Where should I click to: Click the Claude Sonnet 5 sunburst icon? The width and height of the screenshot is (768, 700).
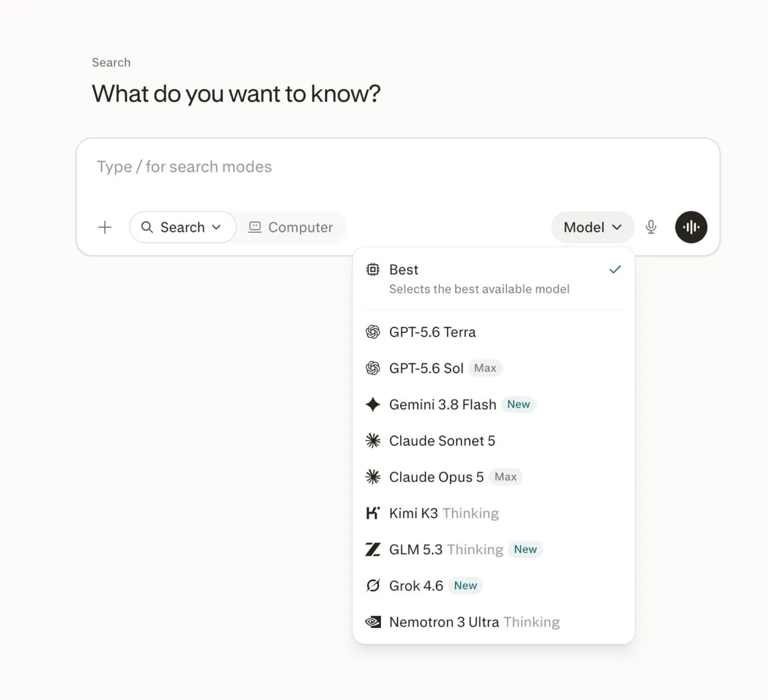[x=373, y=441]
